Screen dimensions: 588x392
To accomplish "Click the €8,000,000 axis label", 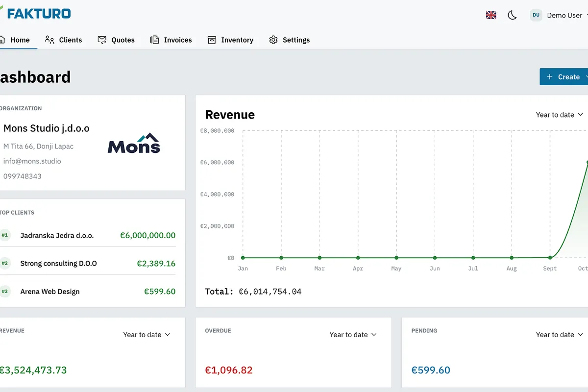I will point(217,131).
